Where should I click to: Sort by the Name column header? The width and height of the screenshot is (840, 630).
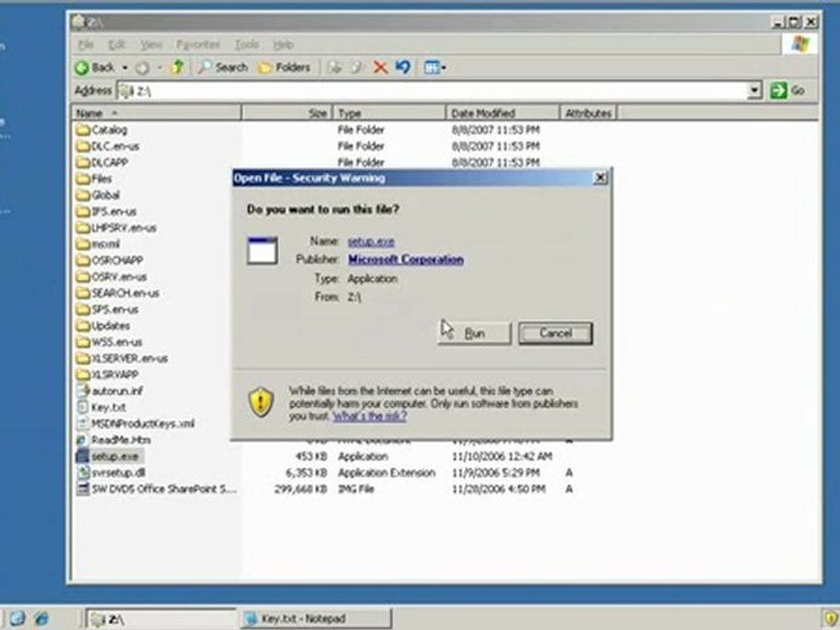[157, 113]
